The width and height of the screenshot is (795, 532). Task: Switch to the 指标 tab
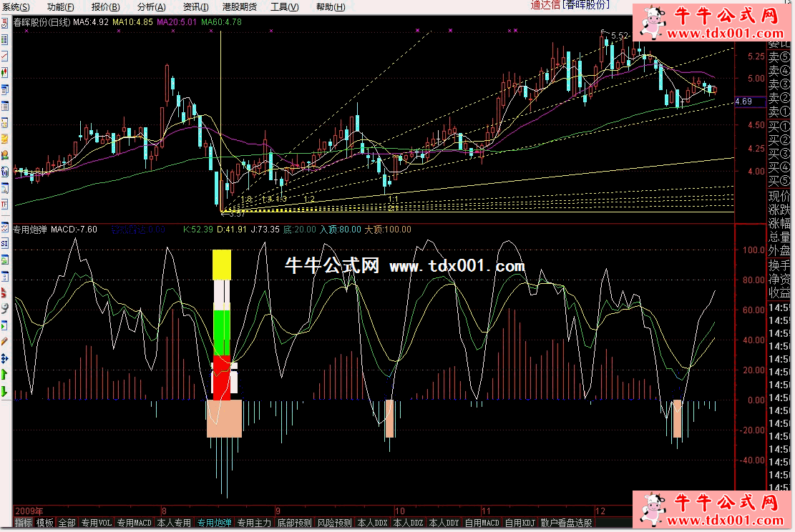pos(24,523)
